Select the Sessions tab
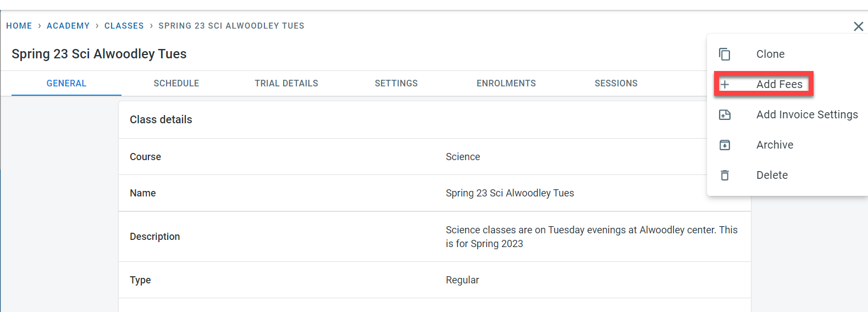Screen dimensions: 868x312 click(x=616, y=83)
